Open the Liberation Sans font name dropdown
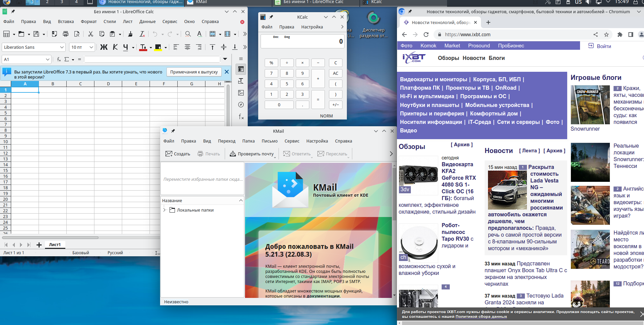Viewport: 644px width, 325px height. tap(62, 47)
